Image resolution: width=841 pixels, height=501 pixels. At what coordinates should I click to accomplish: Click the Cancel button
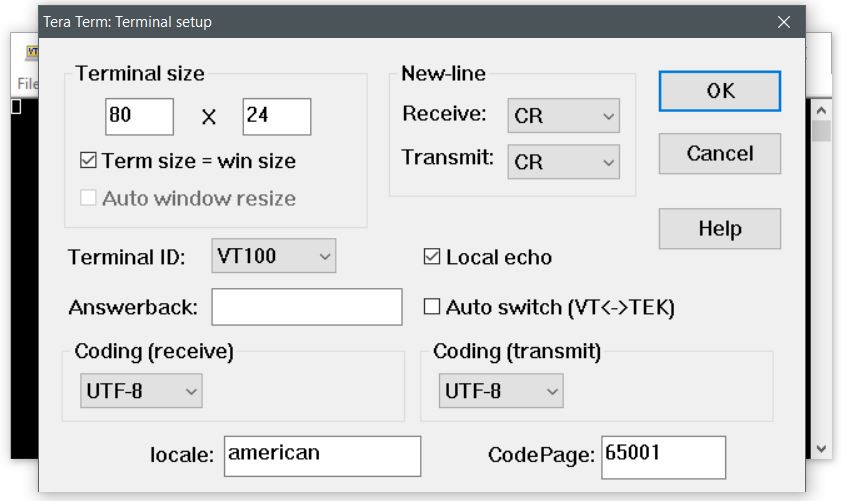[x=719, y=154]
